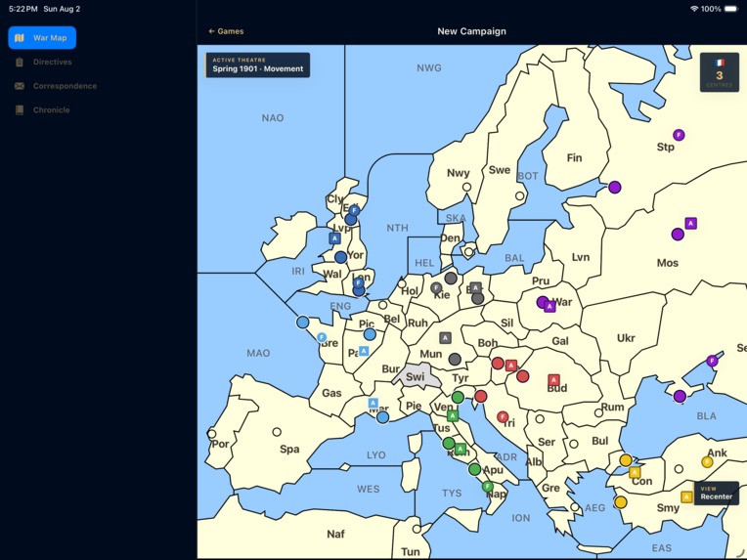
Task: Select the Italian army in Rome
Action: click(x=461, y=449)
